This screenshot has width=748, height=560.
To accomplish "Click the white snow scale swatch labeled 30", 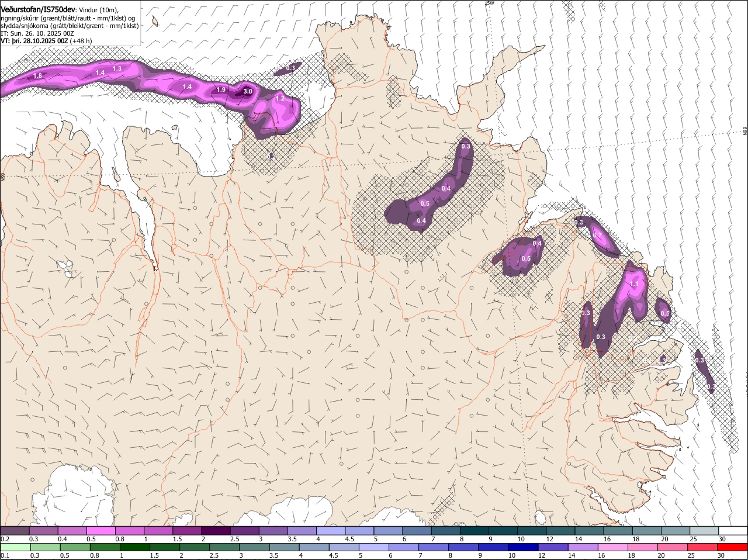I will [733, 530].
